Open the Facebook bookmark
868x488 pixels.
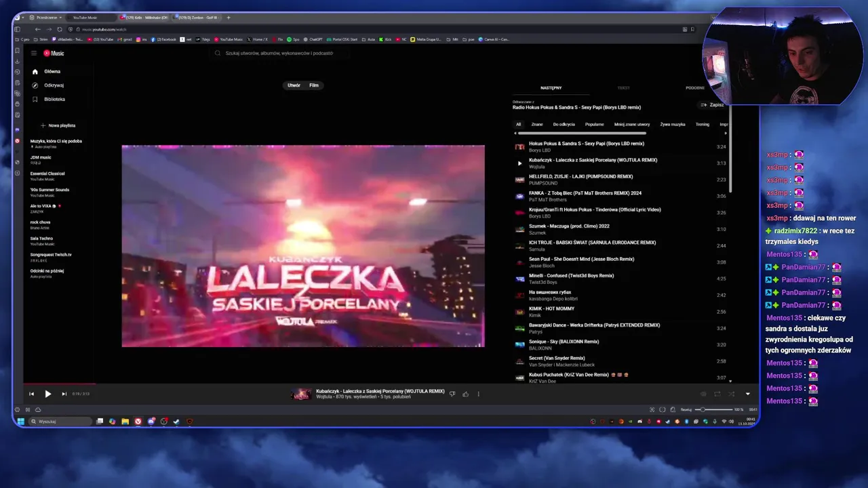pos(165,39)
